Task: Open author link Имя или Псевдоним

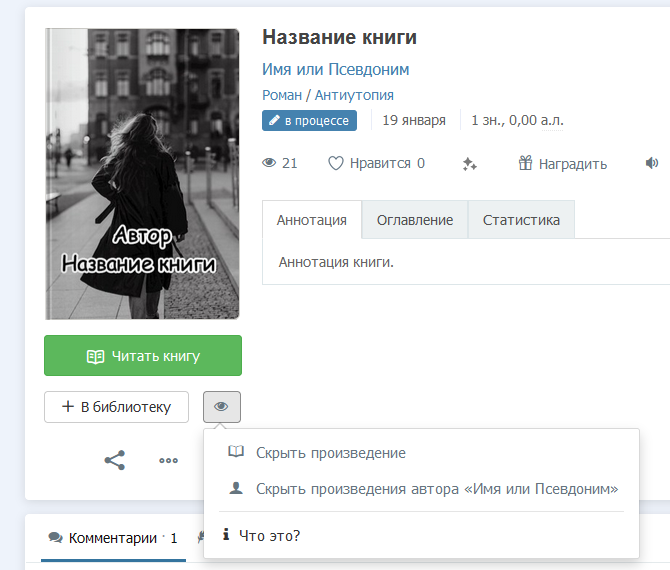Action: click(335, 70)
